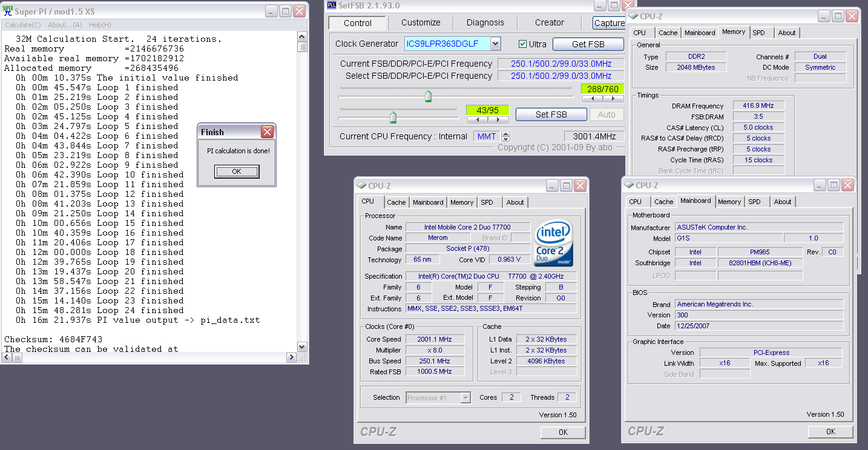Click the SetFSB title bar icon
Viewport: 868px width, 450px height.
pyautogui.click(x=332, y=5)
